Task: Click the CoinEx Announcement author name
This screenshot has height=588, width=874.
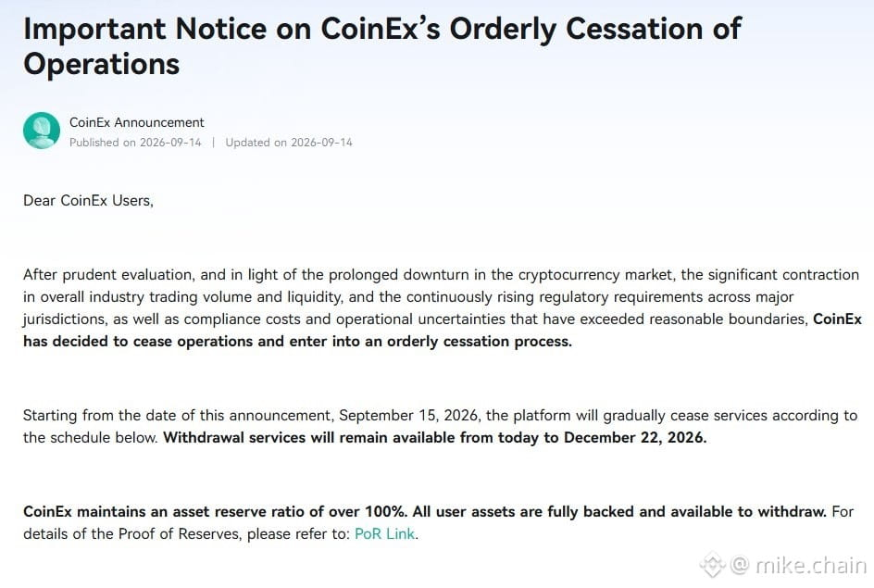Action: 137,122
